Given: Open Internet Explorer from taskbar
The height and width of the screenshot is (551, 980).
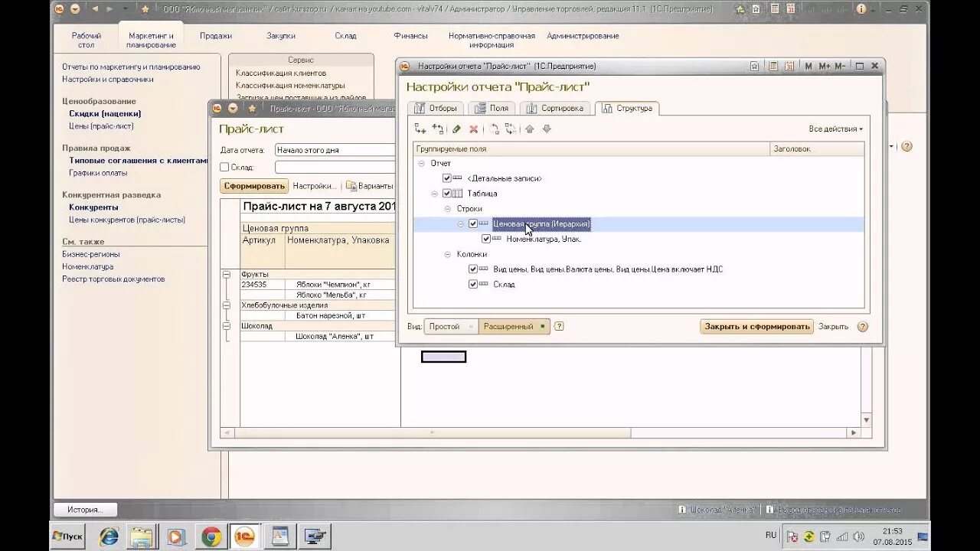Looking at the screenshot, I should [109, 536].
